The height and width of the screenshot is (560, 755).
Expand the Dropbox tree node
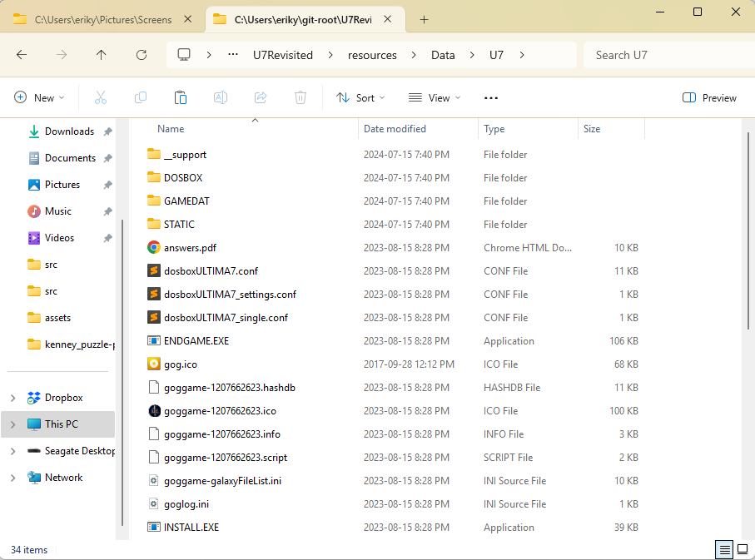(13, 398)
